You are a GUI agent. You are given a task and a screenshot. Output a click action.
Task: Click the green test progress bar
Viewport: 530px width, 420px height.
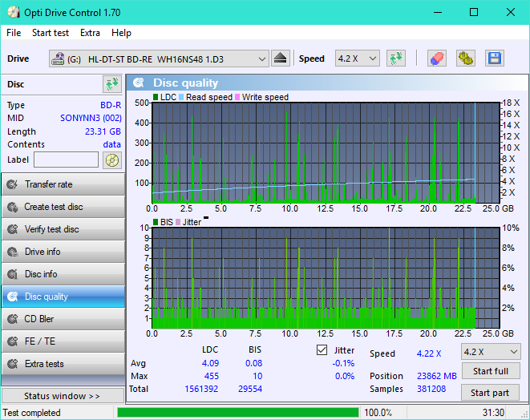(x=238, y=413)
